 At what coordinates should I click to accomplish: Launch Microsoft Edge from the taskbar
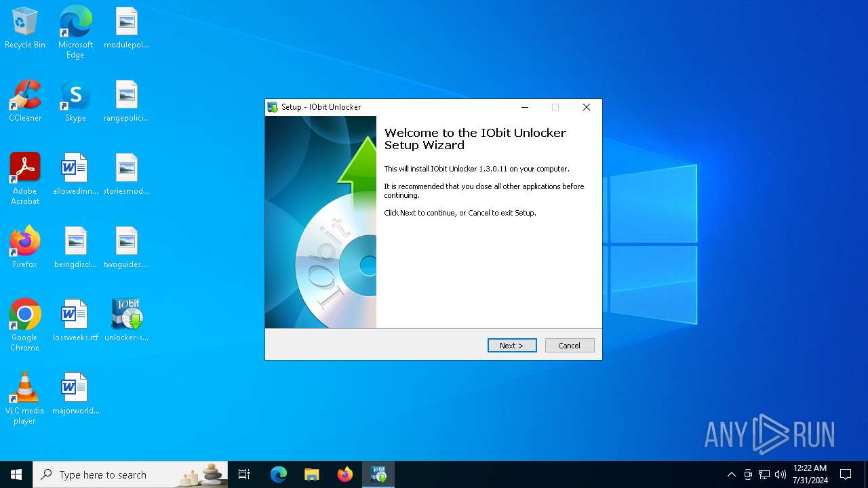click(x=279, y=474)
